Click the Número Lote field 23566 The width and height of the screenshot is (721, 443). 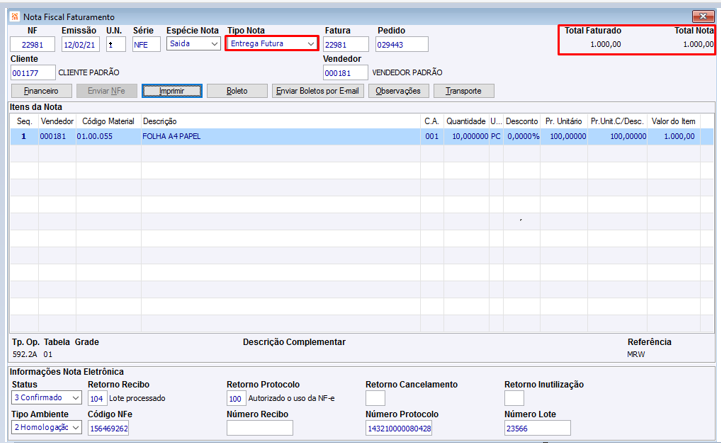click(x=538, y=428)
